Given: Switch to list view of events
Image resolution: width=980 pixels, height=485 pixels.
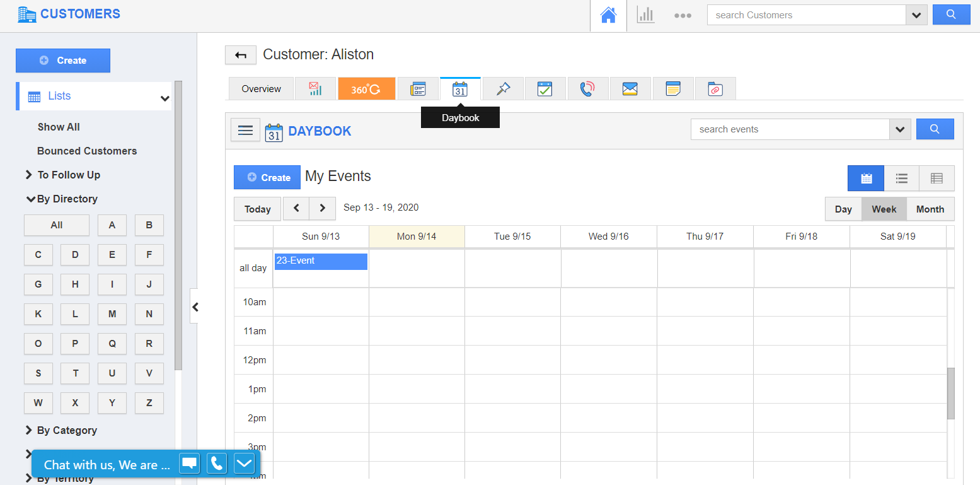Looking at the screenshot, I should 901,178.
